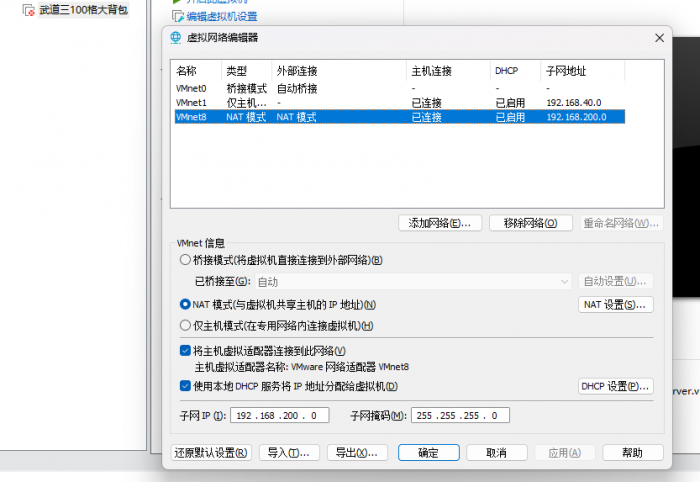Image resolution: width=700 pixels, height=482 pixels.
Task: Open DHCP 设置 dialog
Action: [x=615, y=386]
